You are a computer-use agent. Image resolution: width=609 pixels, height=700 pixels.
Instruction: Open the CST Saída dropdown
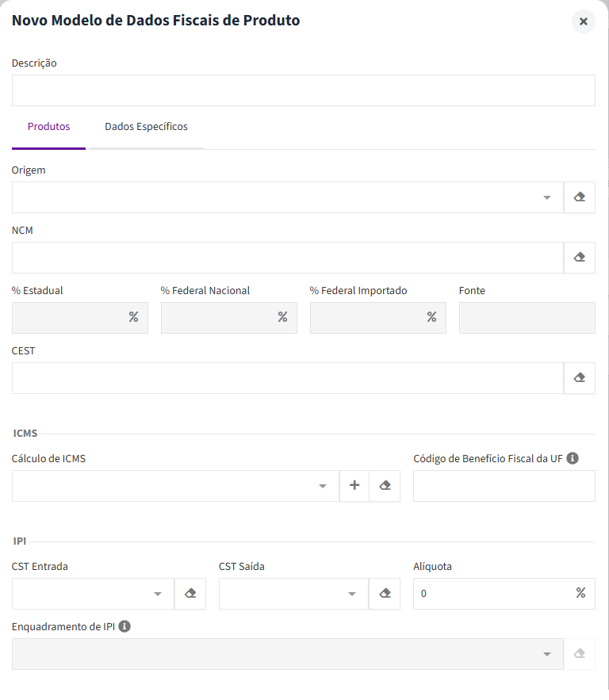[293, 594]
